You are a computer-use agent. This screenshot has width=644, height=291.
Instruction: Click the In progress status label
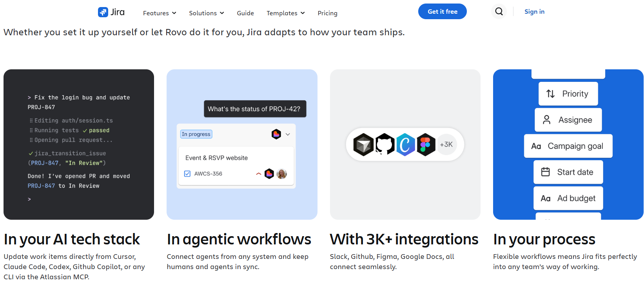196,134
